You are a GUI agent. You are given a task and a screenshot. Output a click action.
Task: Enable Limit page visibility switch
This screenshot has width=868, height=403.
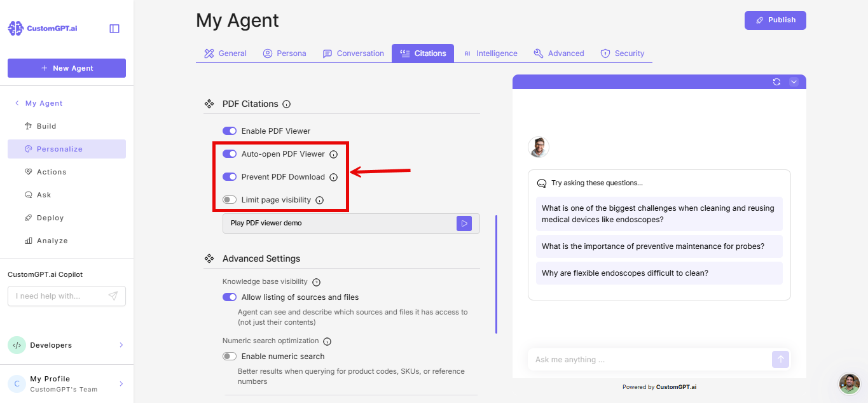pyautogui.click(x=230, y=200)
